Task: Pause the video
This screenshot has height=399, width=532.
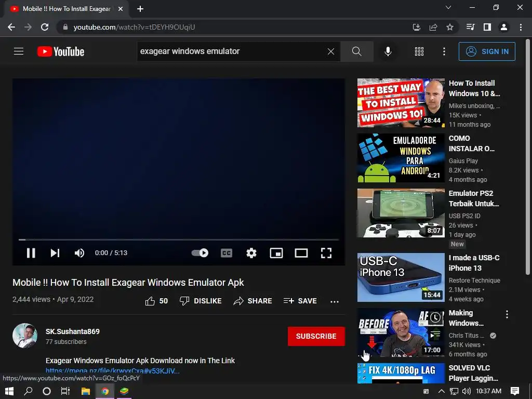Action: pos(31,253)
